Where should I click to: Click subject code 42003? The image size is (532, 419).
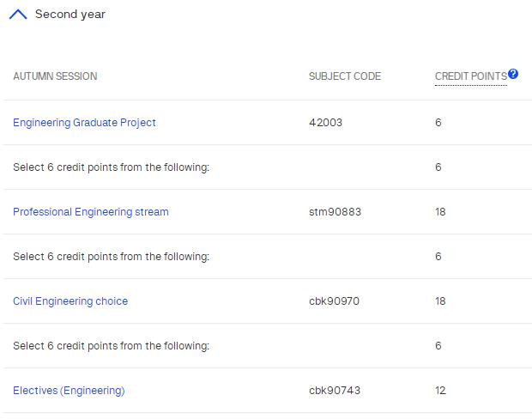(325, 123)
